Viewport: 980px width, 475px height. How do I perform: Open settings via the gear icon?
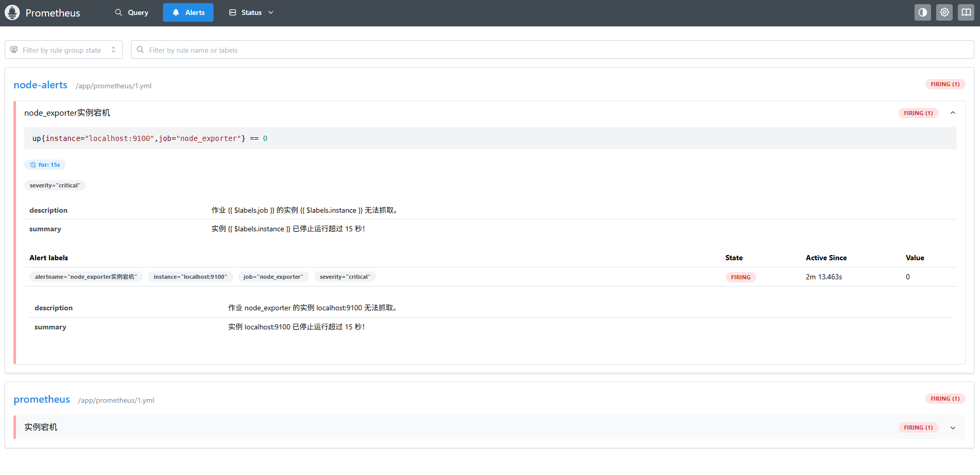coord(944,12)
